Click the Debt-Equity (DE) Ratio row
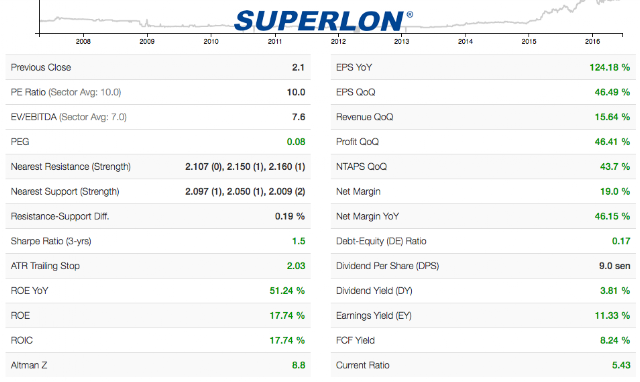This screenshot has height=382, width=640. 483,241
